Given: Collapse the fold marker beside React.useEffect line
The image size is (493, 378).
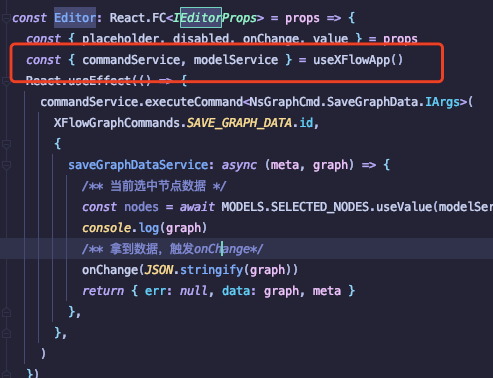Looking at the screenshot, I should (6, 81).
